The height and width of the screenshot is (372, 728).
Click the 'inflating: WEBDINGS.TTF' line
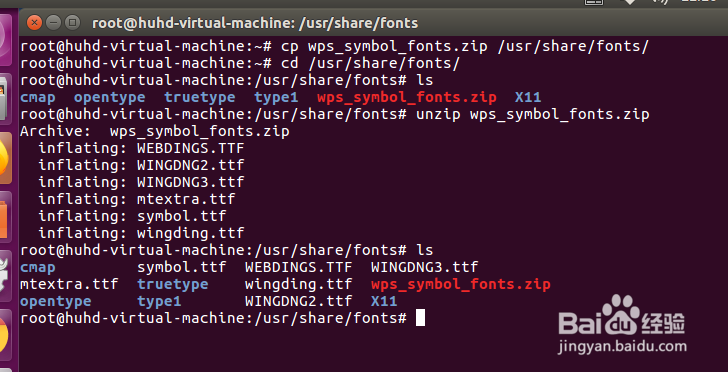[141, 149]
